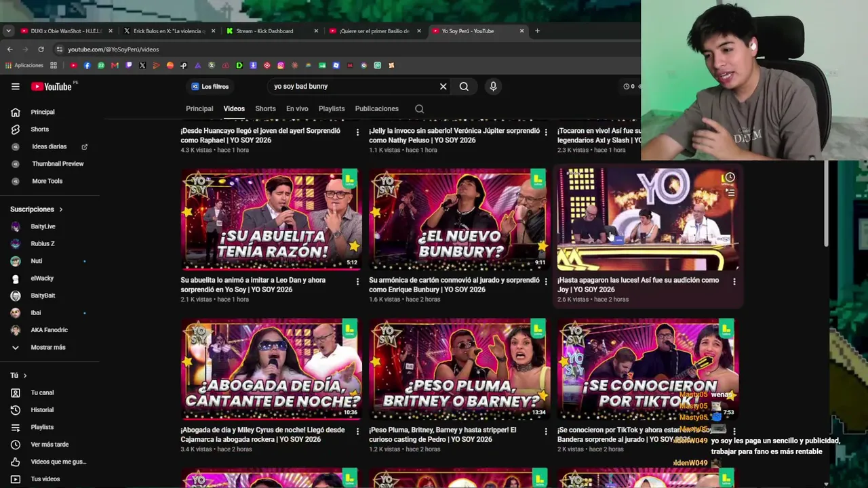The height and width of the screenshot is (488, 868).
Task: Reload the page in the browser
Action: click(41, 49)
